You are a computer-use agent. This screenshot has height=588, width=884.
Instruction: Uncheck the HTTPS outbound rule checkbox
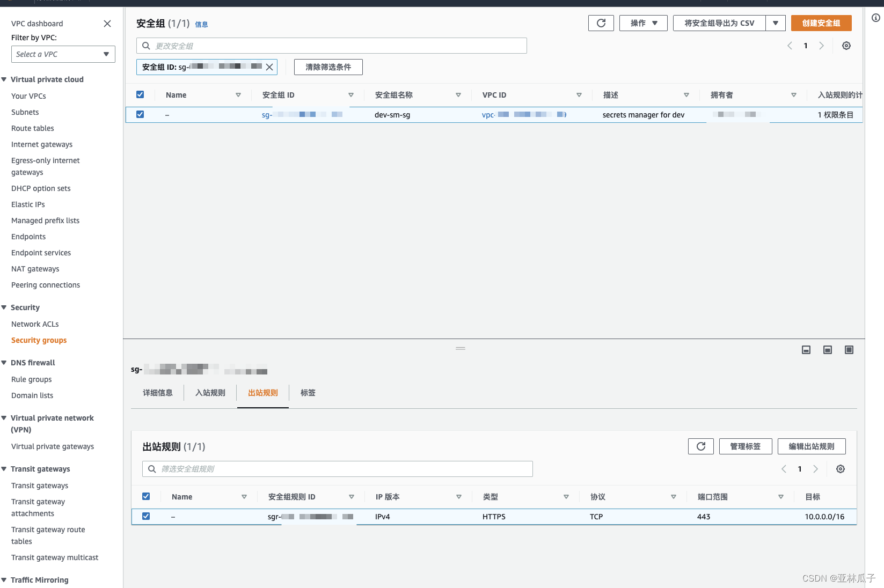pyautogui.click(x=146, y=516)
